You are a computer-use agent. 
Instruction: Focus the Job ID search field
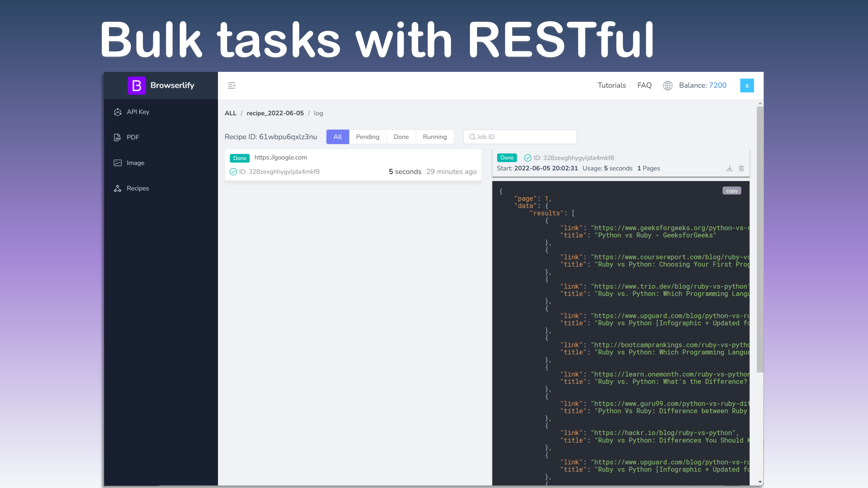[520, 137]
